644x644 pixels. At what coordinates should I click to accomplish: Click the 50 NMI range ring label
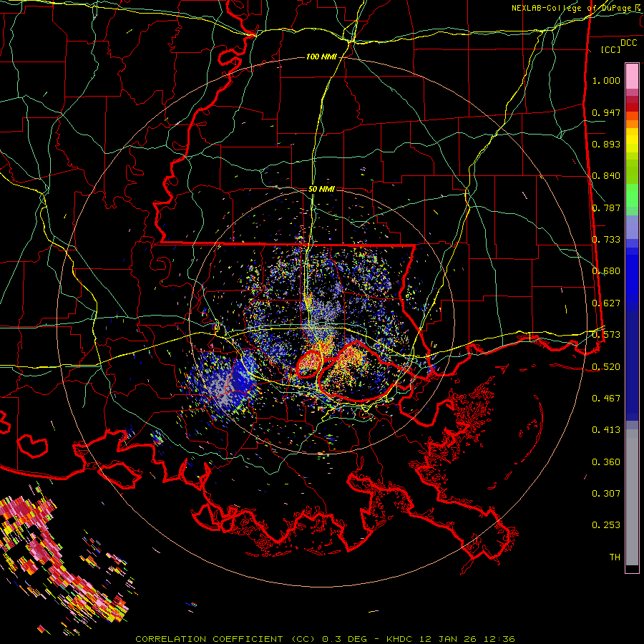[x=321, y=189]
